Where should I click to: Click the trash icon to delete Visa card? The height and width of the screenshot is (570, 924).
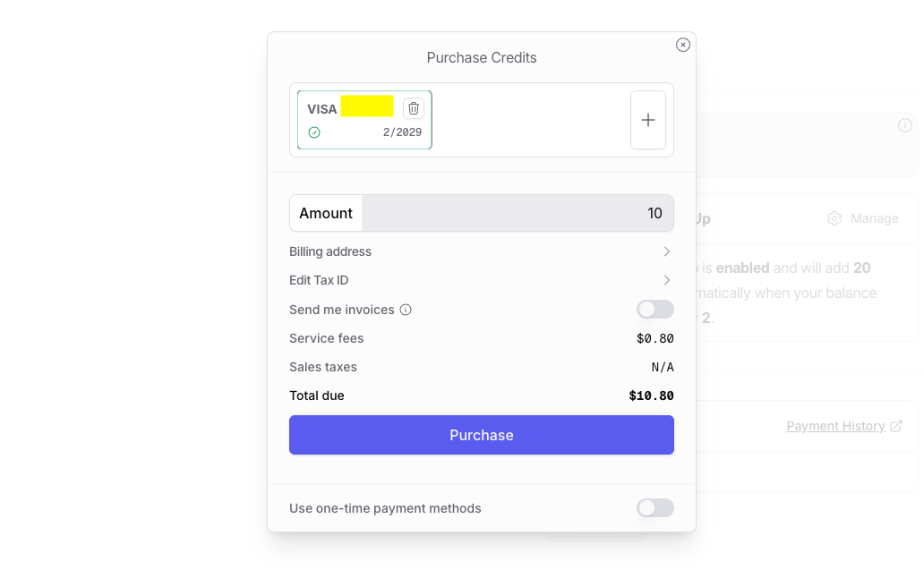tap(414, 108)
